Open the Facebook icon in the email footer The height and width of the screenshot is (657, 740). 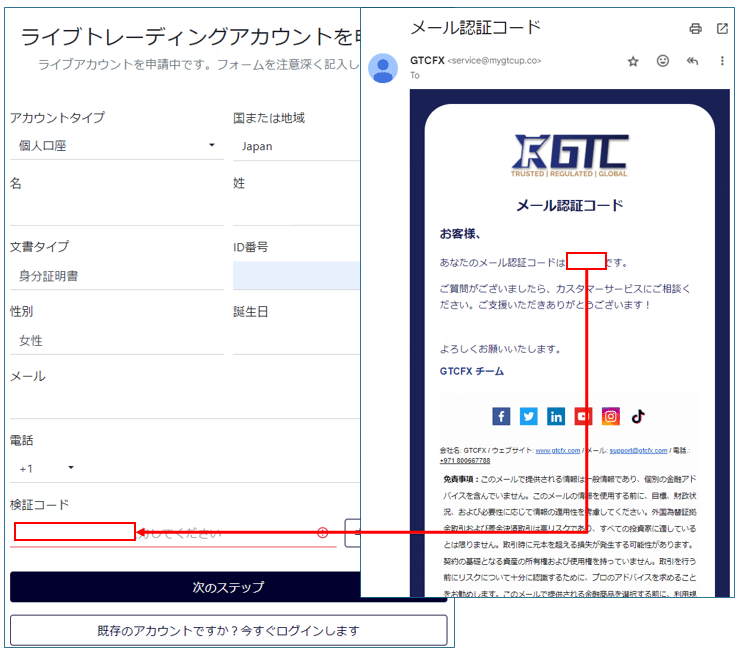coord(501,416)
